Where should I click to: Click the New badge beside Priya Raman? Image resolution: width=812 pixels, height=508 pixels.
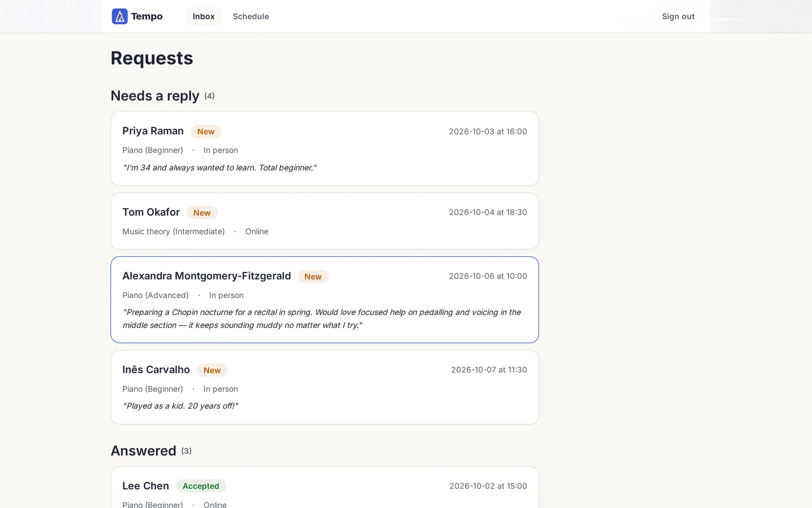(206, 132)
